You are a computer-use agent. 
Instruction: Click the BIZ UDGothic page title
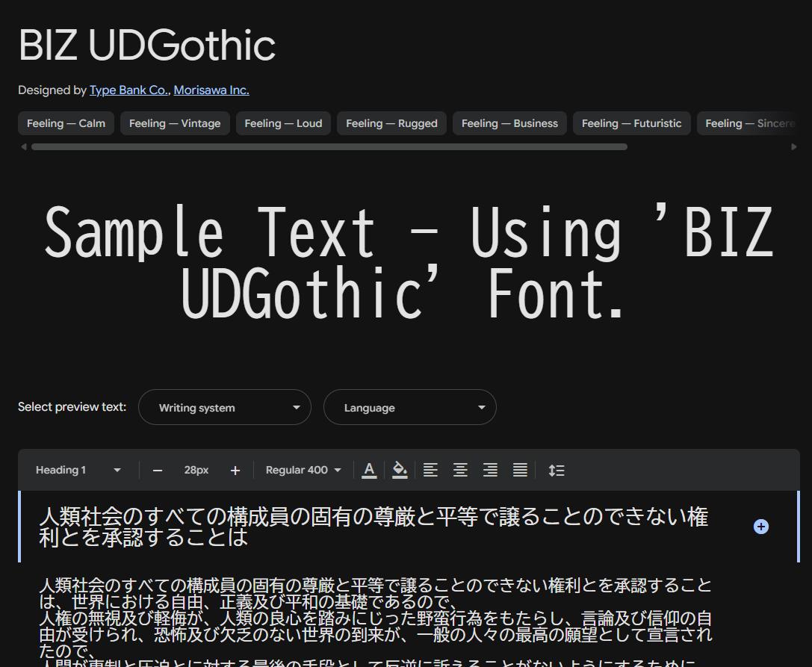pos(147,45)
